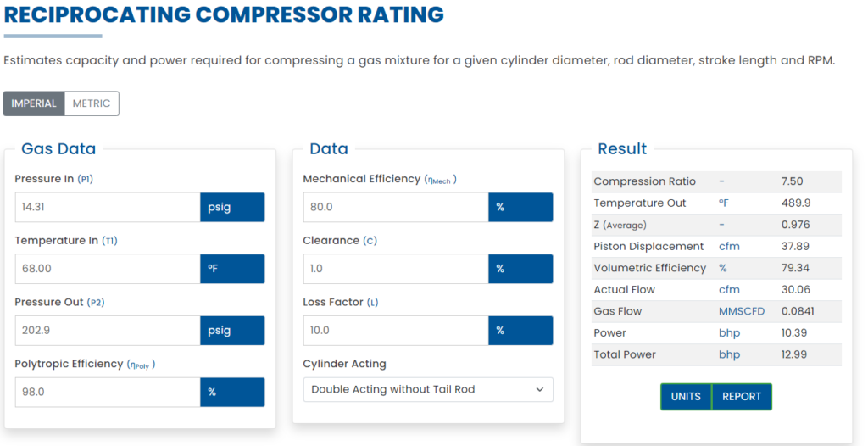Click the Mechanical Efficiency input field
The height and width of the screenshot is (446, 868).
tap(396, 208)
